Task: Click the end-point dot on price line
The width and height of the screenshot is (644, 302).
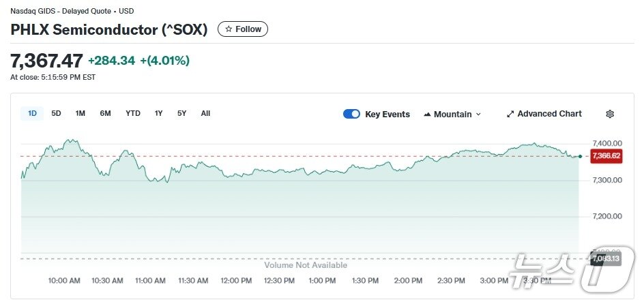Action: [x=580, y=157]
